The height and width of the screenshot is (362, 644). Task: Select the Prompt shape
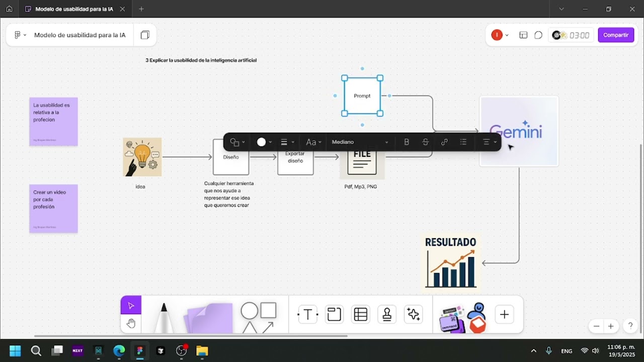pos(362,96)
